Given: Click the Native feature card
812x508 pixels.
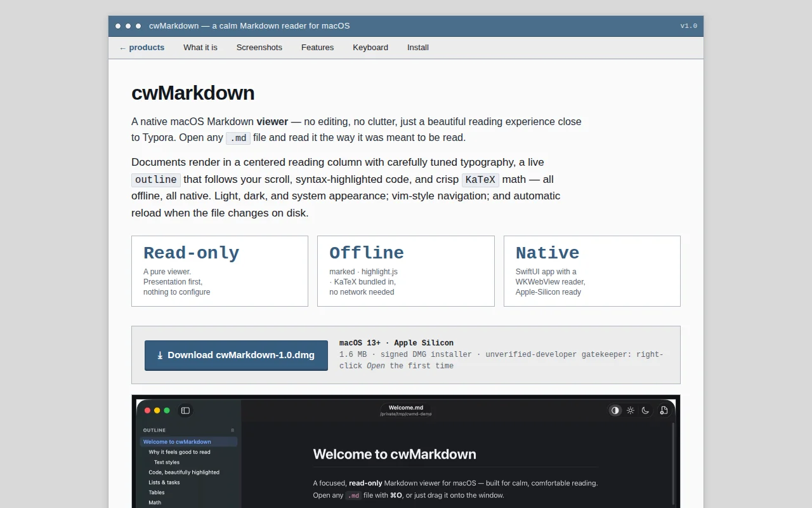Looking at the screenshot, I should pyautogui.click(x=592, y=271).
